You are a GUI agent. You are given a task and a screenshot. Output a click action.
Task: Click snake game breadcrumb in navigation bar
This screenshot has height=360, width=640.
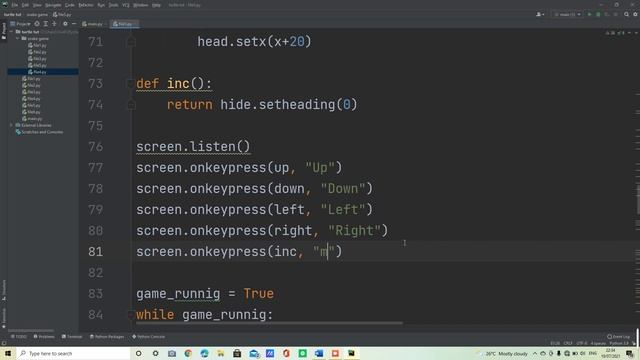[37, 14]
